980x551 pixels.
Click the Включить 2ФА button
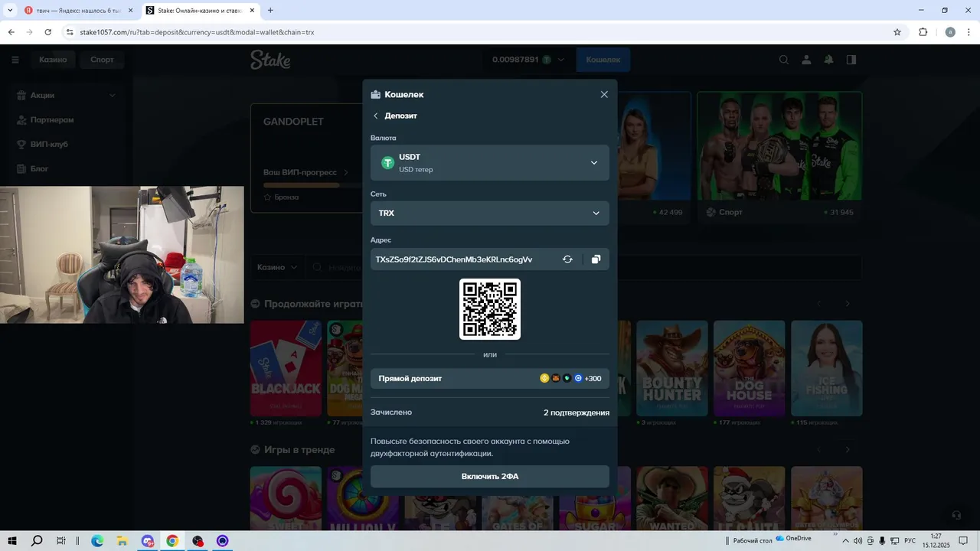490,476
